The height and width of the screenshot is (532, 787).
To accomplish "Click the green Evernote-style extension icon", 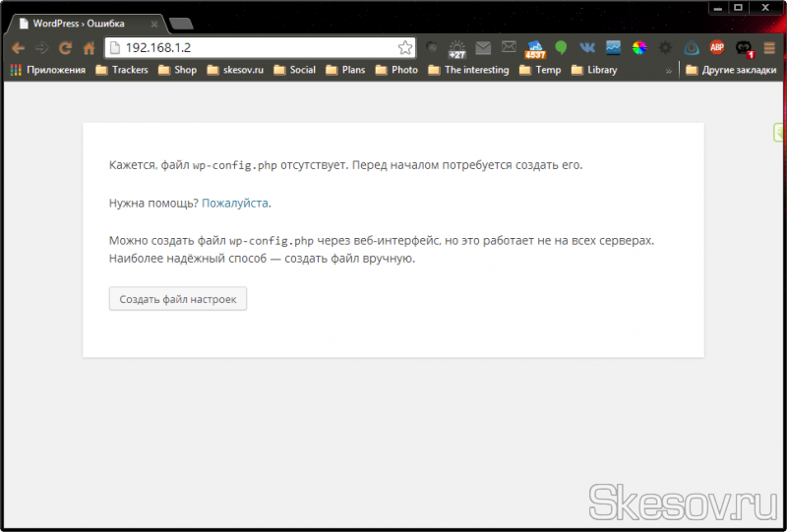I will 561,47.
